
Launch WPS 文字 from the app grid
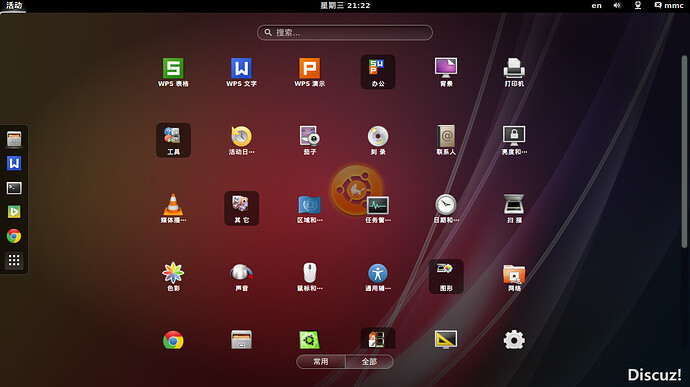click(x=241, y=72)
